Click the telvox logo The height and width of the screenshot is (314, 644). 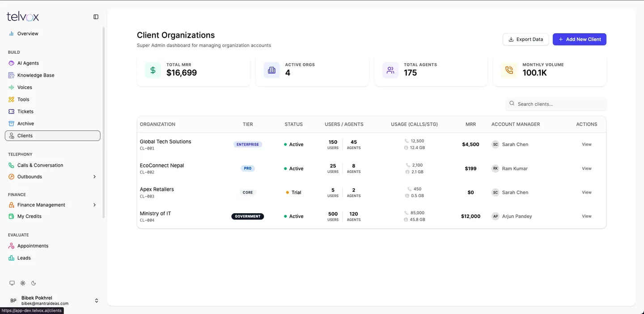tap(23, 17)
